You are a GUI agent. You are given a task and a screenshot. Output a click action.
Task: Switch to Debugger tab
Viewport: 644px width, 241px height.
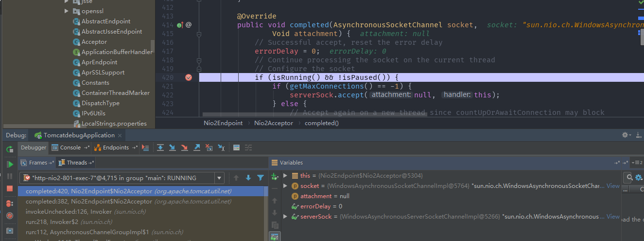click(34, 148)
